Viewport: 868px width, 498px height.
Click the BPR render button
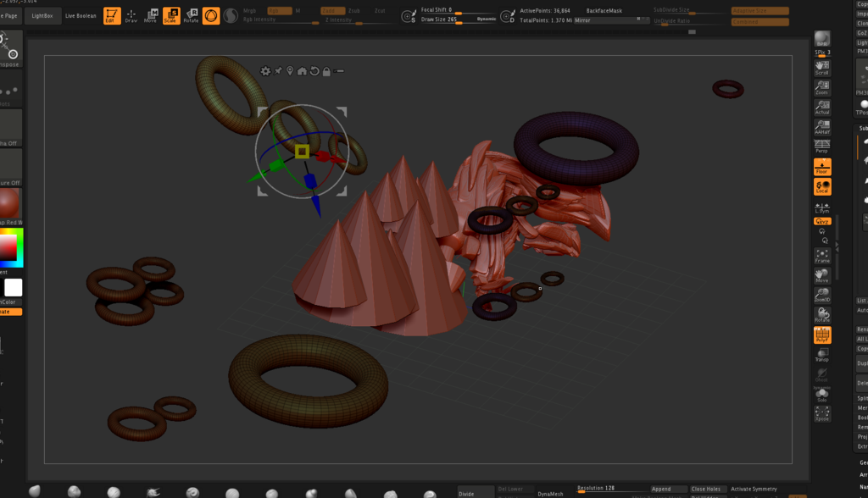pos(822,39)
